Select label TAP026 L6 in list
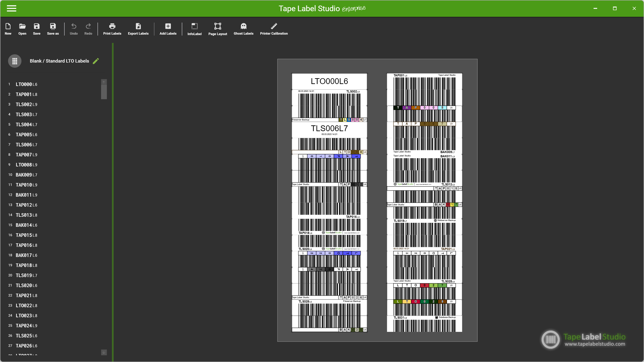 (x=26, y=346)
